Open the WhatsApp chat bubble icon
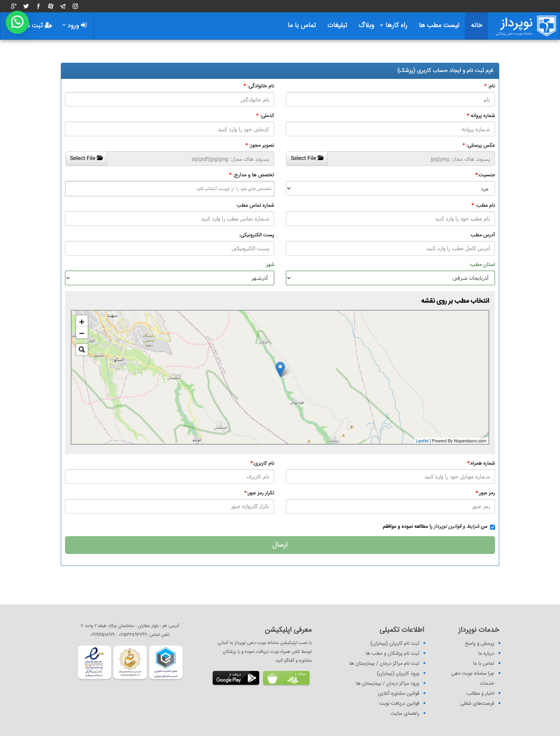The width and height of the screenshot is (560, 736). pos(17,22)
